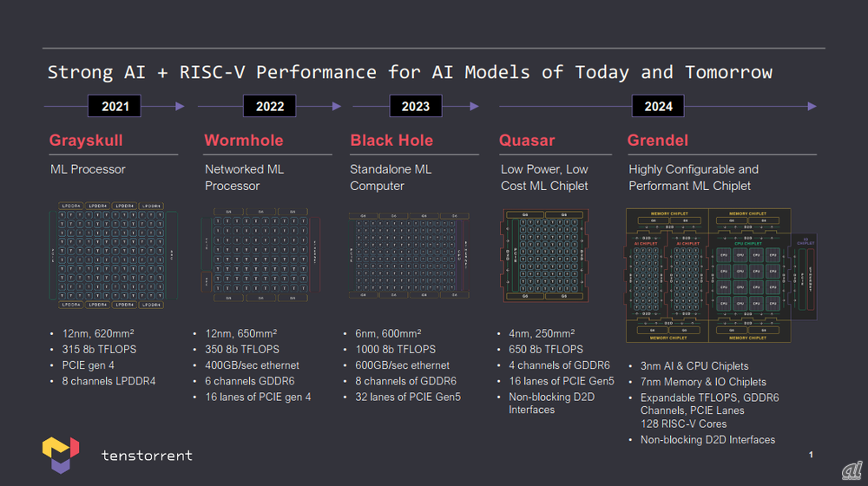
Task: Click the '8 channels of GDDR6' bullet
Action: tap(405, 381)
